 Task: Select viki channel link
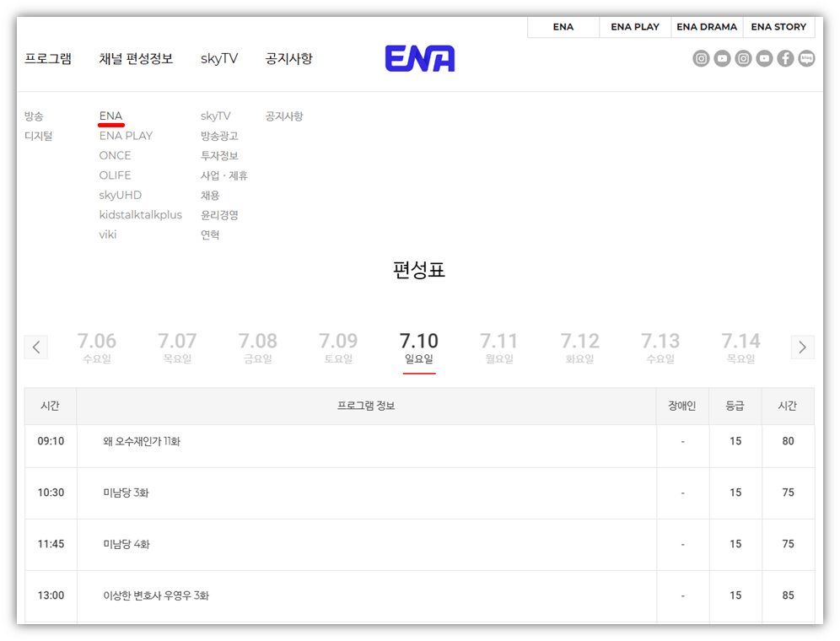coord(108,234)
